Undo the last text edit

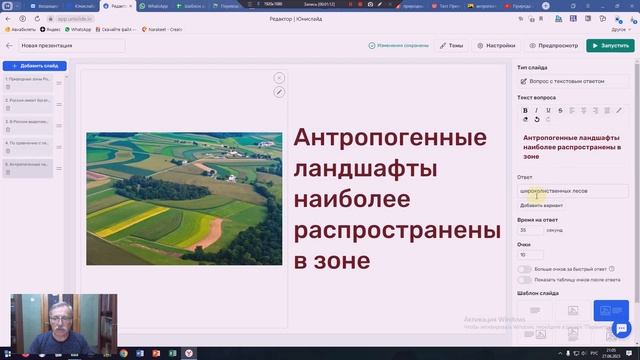click(x=537, y=119)
